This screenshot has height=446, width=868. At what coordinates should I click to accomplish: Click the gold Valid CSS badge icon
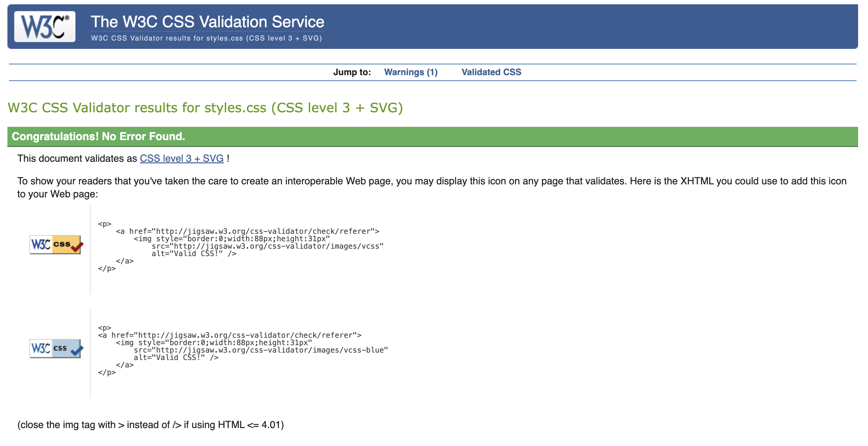(56, 244)
